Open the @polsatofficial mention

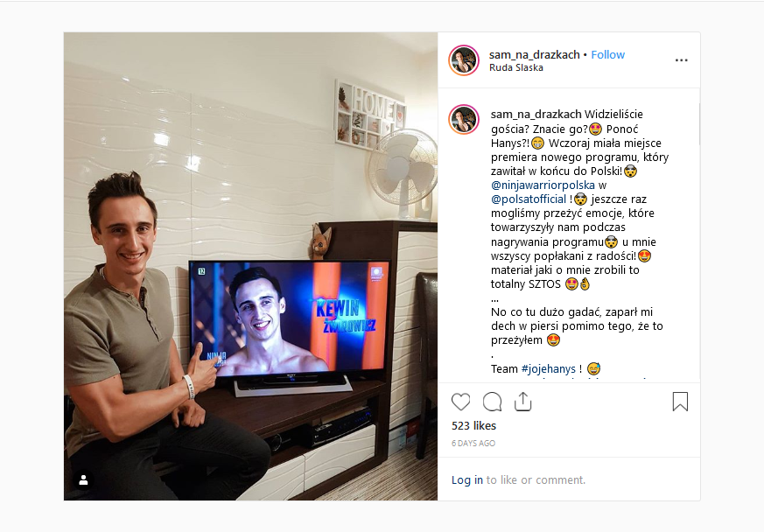point(529,199)
